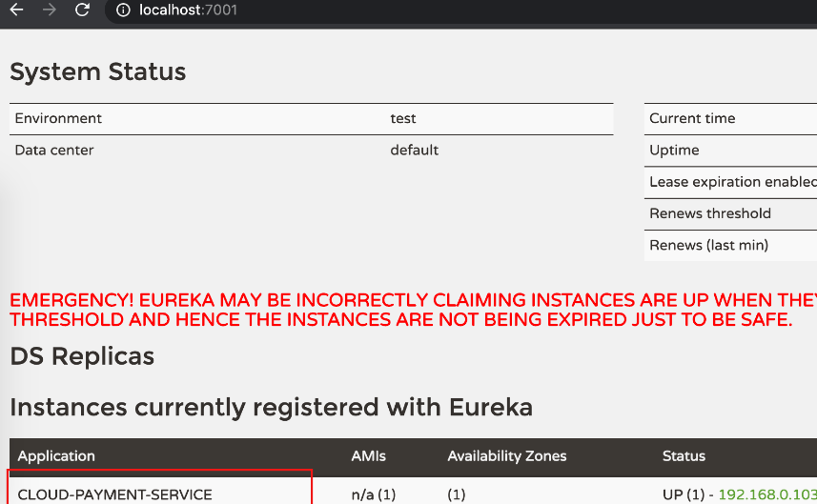
Task: Go back using the browser back arrow
Action: (16, 10)
